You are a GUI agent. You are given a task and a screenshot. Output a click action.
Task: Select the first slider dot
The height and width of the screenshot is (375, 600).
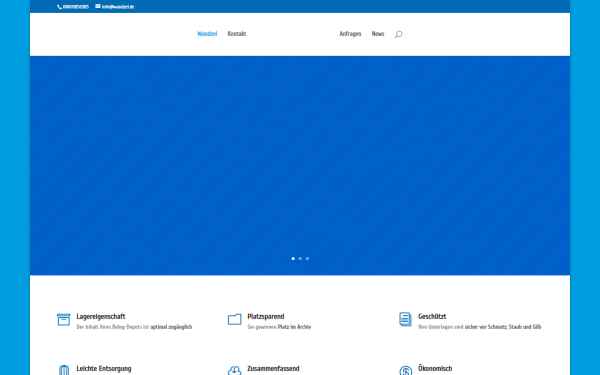pos(293,259)
